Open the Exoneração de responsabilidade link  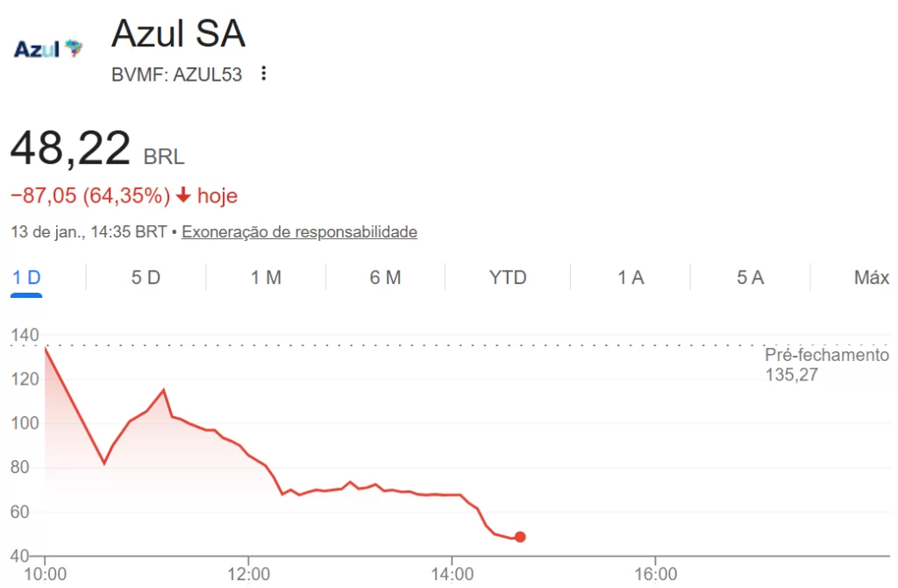299,232
